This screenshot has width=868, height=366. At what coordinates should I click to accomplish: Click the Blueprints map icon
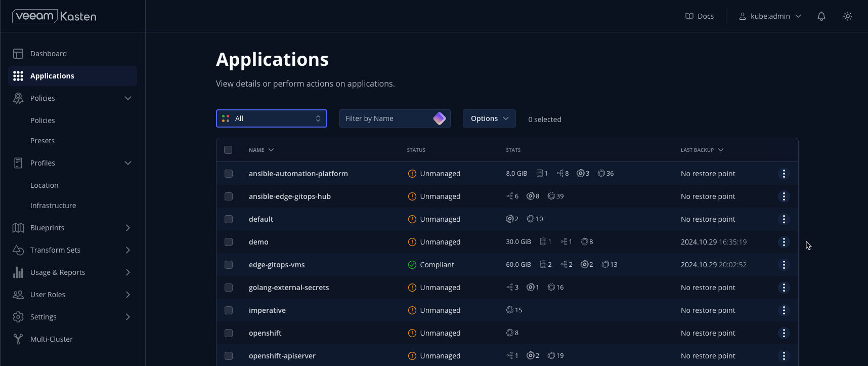(18, 228)
